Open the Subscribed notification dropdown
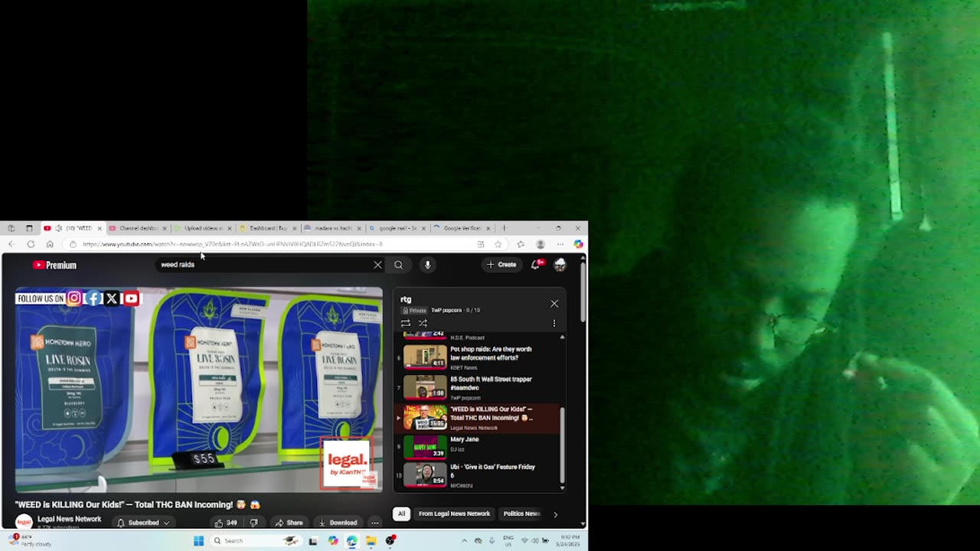The image size is (980, 551). click(x=143, y=523)
